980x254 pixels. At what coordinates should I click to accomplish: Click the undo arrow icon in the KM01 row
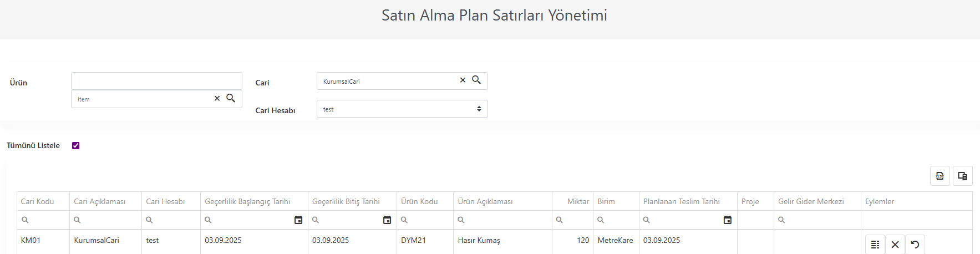(x=915, y=245)
